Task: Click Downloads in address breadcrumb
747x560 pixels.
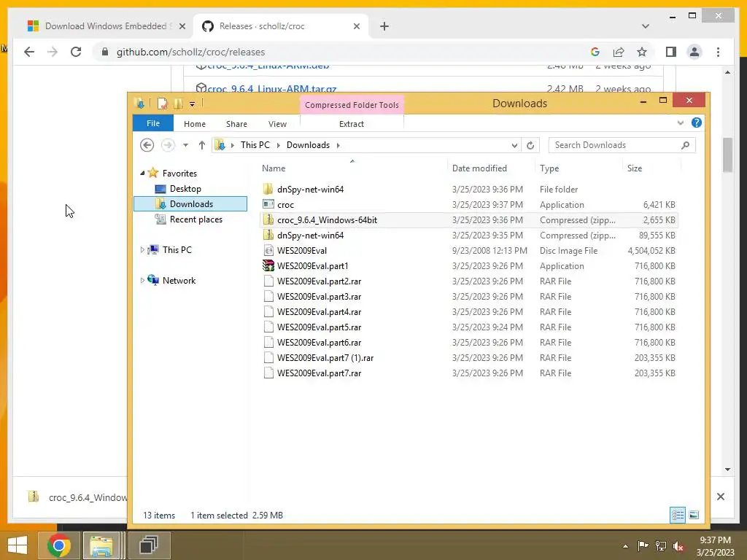Action: (308, 145)
